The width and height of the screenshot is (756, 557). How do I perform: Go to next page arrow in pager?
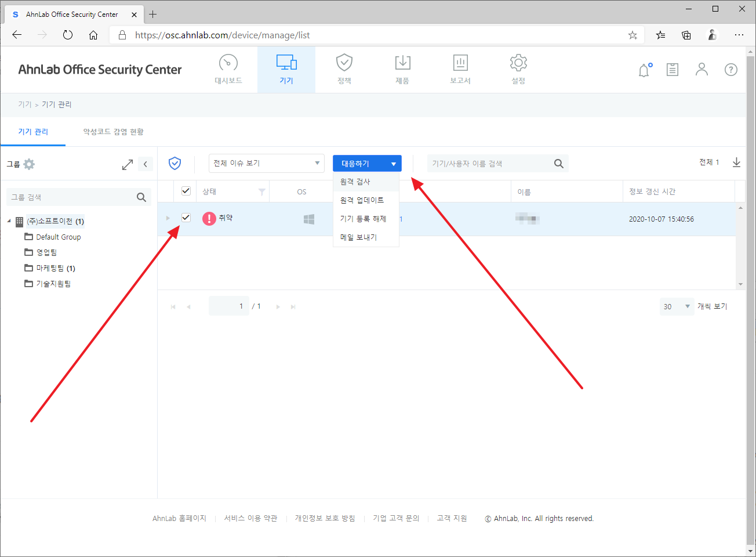(x=278, y=307)
